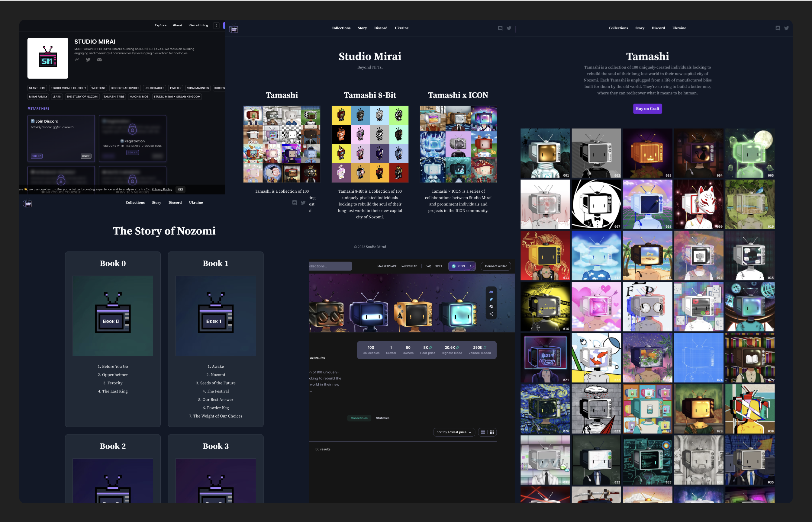Click Discord icon on Story of Nozomi header
Viewport: 812px width, 522px height.
click(x=295, y=203)
